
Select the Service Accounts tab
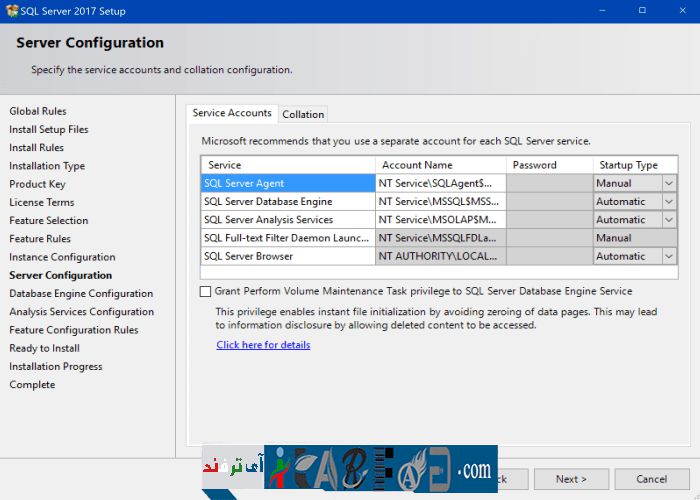point(232,114)
